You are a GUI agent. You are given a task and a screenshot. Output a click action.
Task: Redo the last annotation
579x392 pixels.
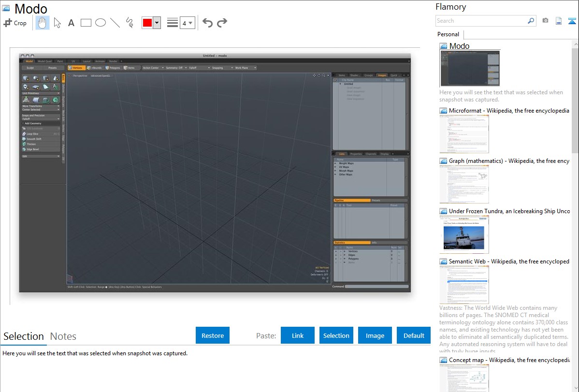coord(222,23)
